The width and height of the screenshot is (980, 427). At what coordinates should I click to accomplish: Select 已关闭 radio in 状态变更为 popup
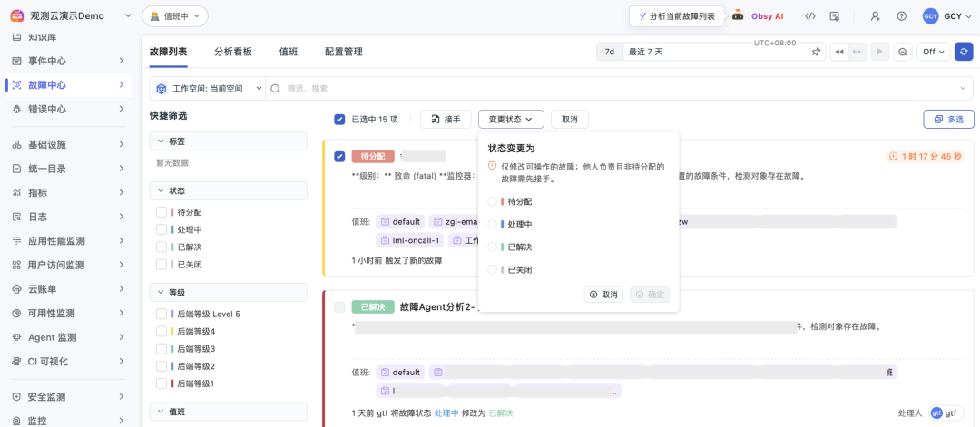pos(493,269)
